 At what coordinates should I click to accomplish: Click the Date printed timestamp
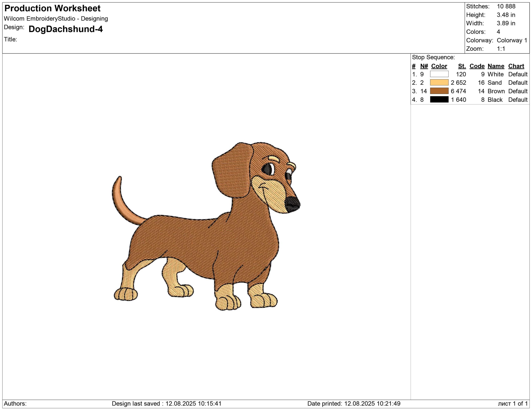coord(354,404)
